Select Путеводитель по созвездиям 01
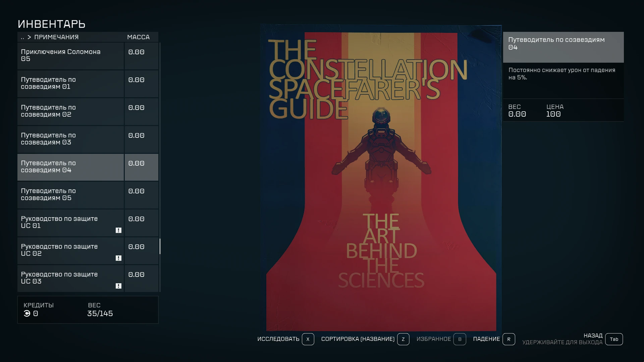Screen dimensions: 644x362 (70, 83)
